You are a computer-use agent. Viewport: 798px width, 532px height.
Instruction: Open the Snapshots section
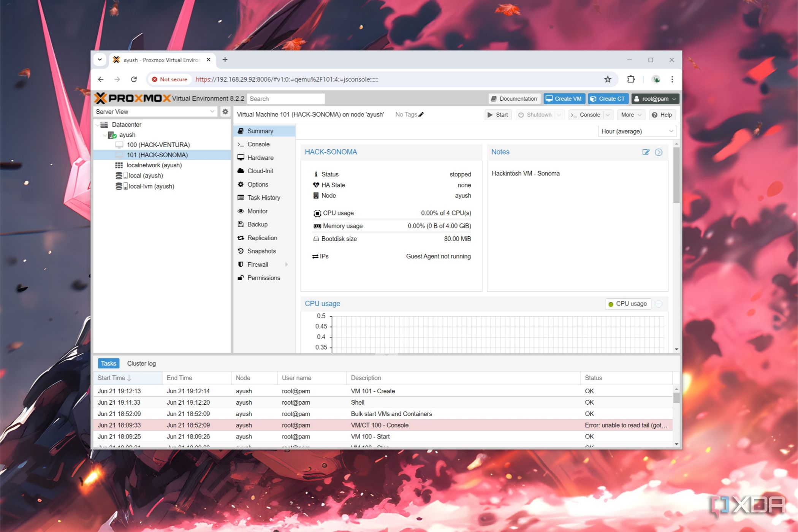point(264,251)
